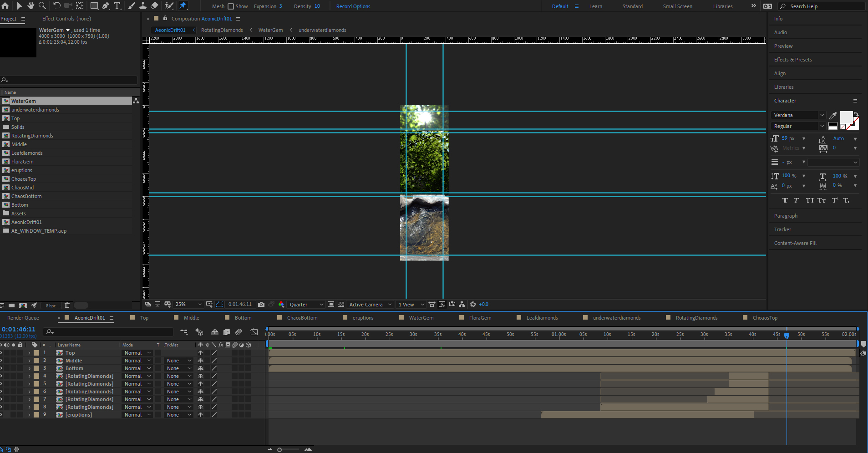This screenshot has width=868, height=453.
Task: Expand the Middle layer properties
Action: click(30, 361)
